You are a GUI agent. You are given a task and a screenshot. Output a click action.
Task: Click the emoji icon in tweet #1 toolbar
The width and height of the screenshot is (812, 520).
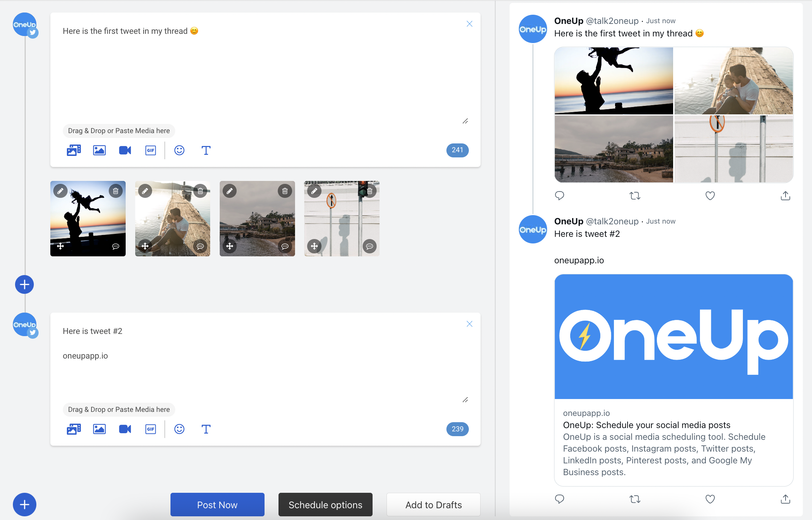pos(179,150)
